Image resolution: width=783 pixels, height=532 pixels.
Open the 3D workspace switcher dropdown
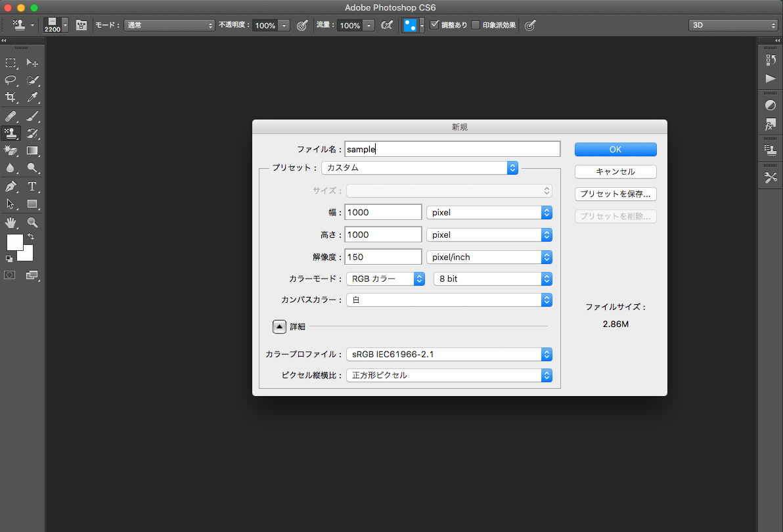pos(733,25)
